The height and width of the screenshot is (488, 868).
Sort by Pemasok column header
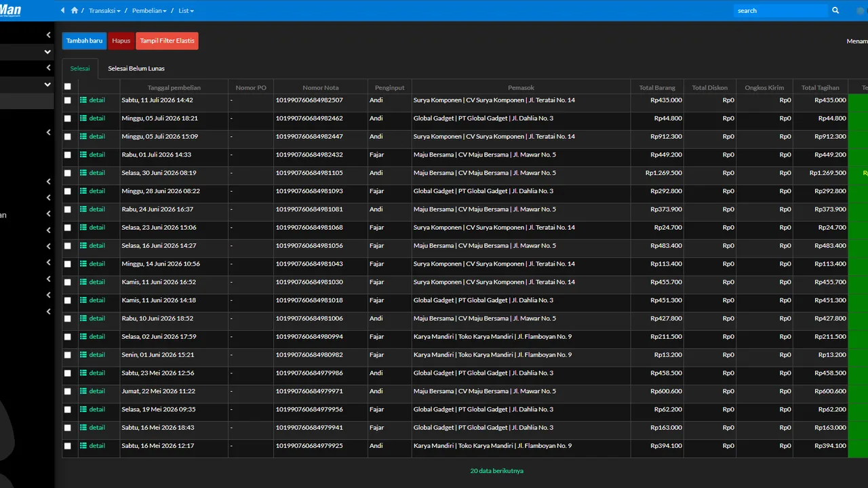pyautogui.click(x=521, y=87)
